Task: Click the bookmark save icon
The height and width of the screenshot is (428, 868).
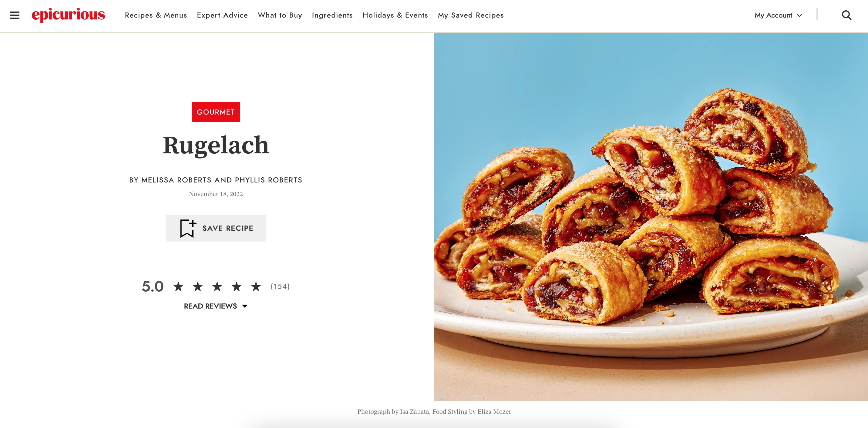Action: pyautogui.click(x=188, y=228)
